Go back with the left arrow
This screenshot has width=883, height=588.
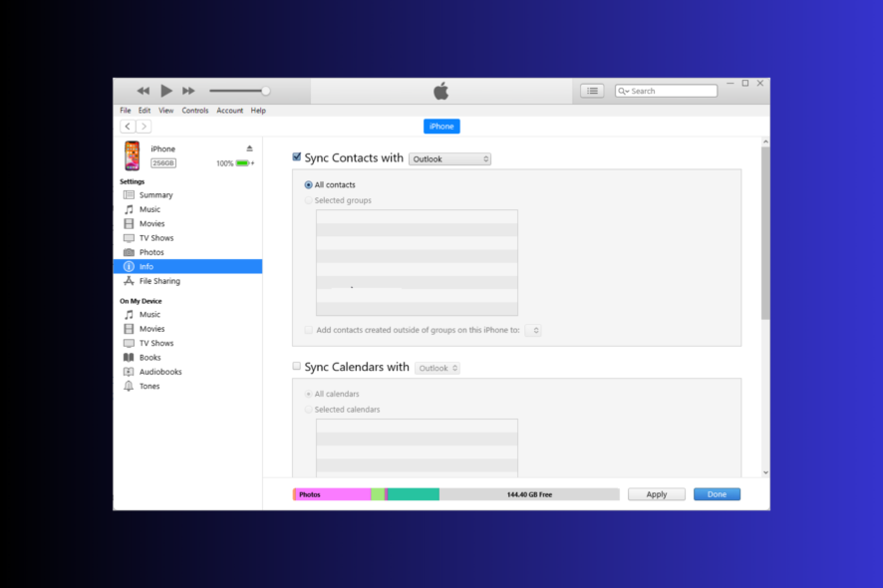128,127
